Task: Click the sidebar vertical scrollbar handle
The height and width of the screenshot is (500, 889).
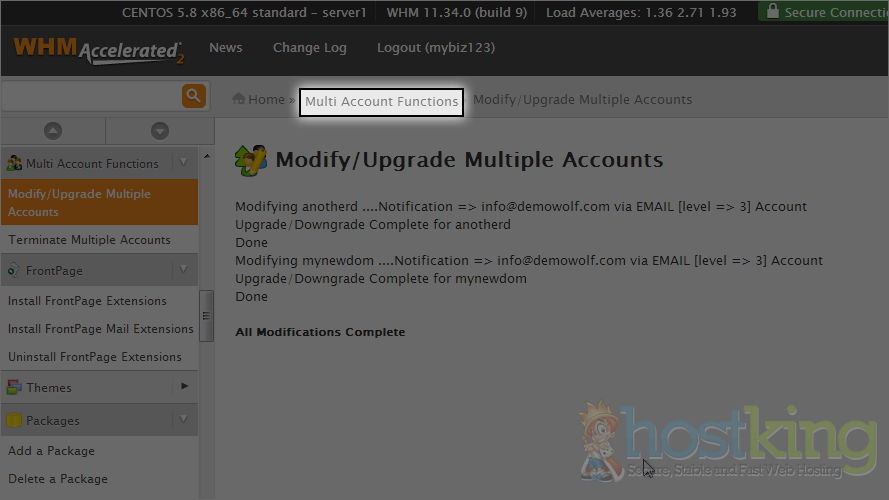Action: pos(207,315)
